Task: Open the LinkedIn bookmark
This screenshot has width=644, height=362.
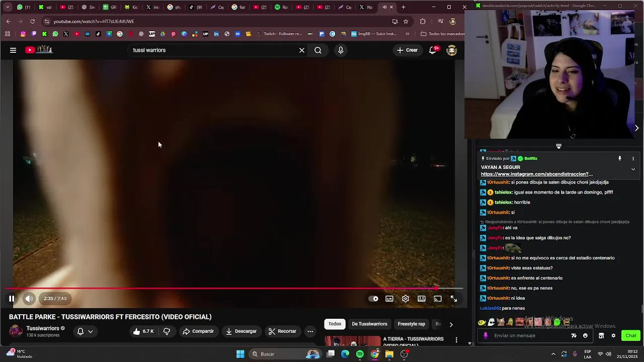Action: (x=216, y=34)
